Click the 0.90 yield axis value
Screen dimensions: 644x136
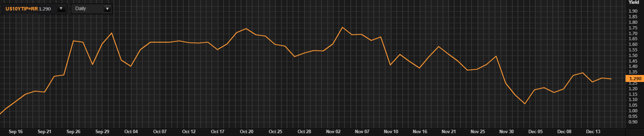pos(633,122)
